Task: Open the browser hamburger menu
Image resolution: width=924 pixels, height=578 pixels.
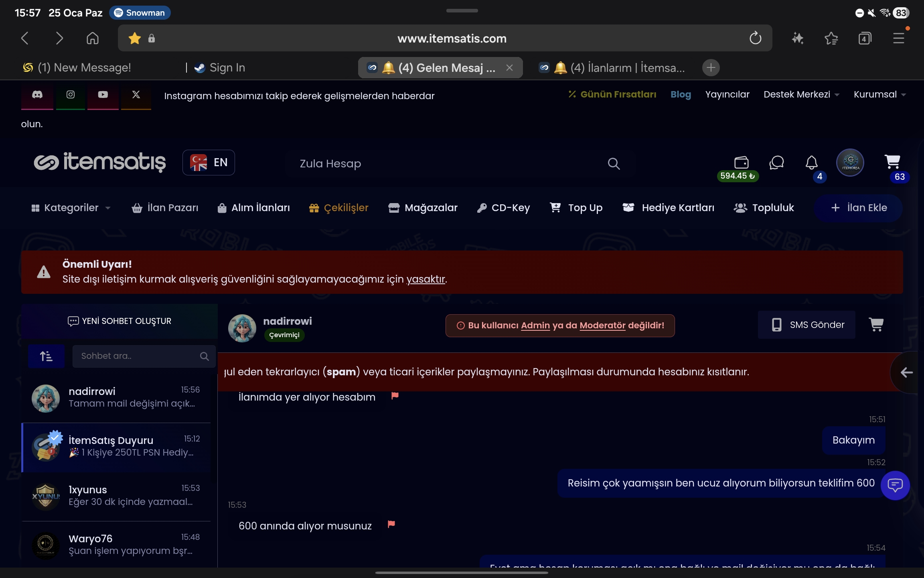Action: coord(899,39)
